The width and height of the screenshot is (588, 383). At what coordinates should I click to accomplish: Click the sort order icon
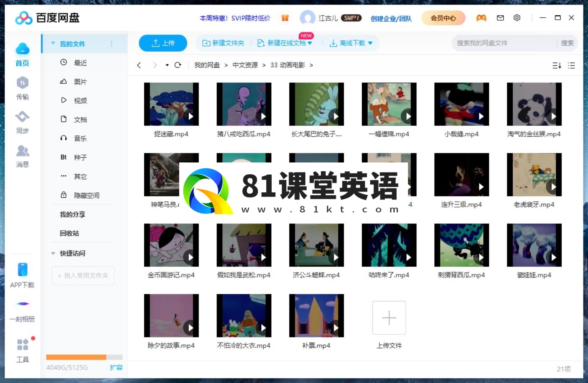click(x=556, y=65)
